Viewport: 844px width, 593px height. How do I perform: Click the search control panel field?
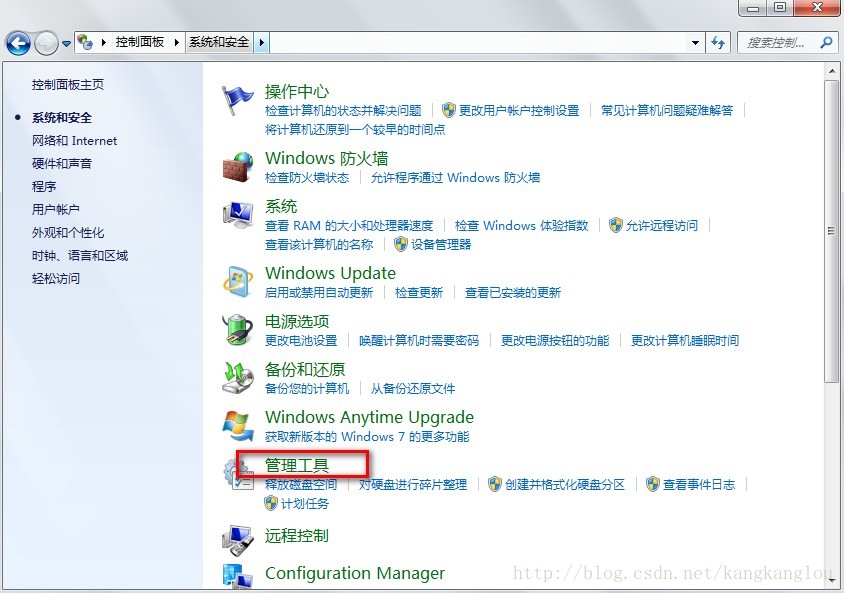(x=787, y=43)
